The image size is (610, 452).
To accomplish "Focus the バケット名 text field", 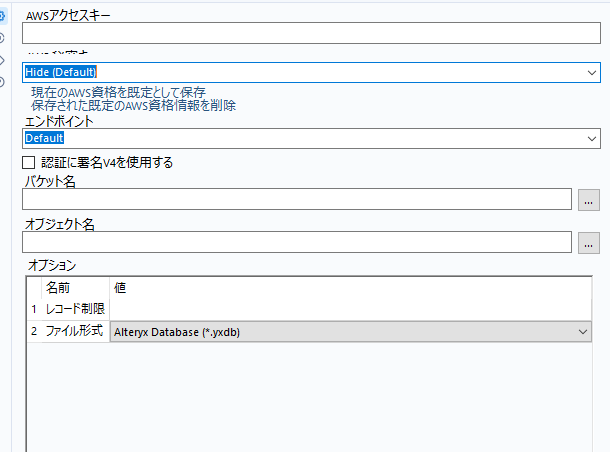I will [x=297, y=199].
